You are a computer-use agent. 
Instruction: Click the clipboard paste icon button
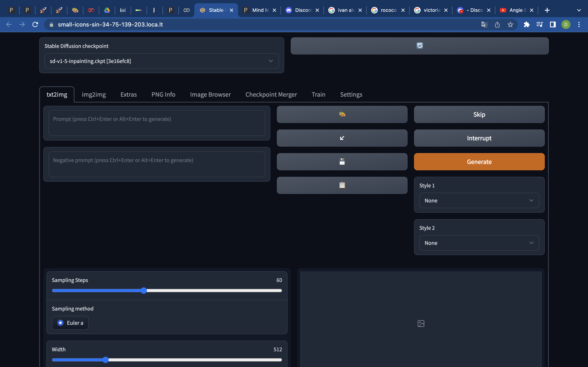(342, 185)
